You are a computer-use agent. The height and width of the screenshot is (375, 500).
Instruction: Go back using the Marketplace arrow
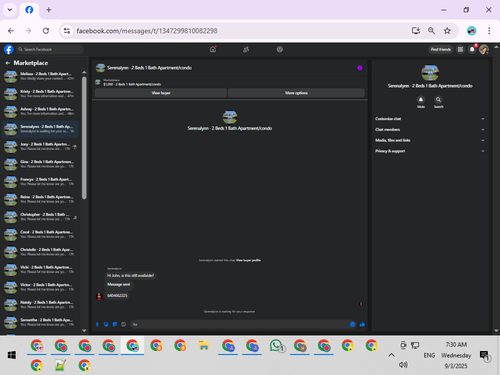8,63
